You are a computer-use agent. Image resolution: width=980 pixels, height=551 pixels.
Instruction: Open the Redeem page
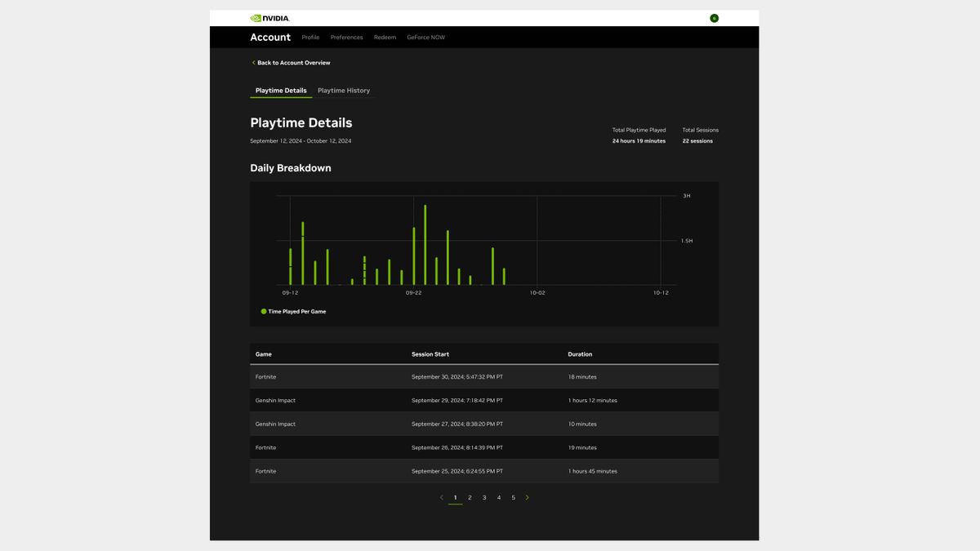tap(385, 37)
